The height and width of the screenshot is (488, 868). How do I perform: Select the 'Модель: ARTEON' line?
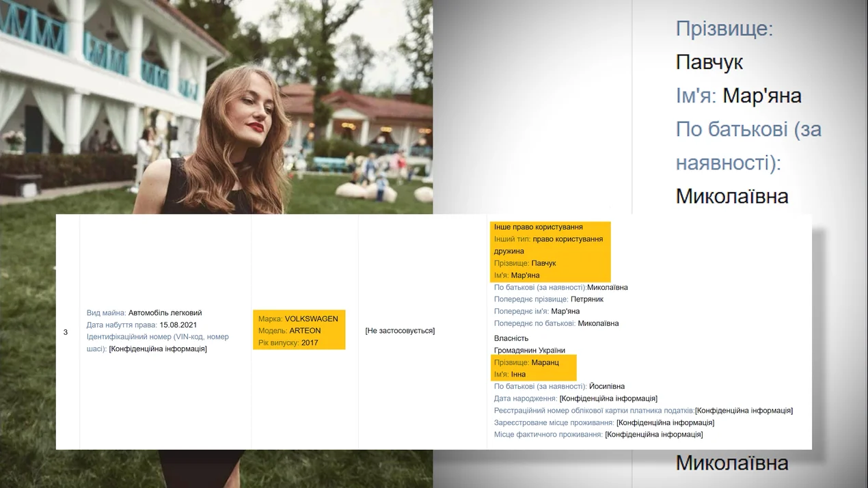[289, 331]
